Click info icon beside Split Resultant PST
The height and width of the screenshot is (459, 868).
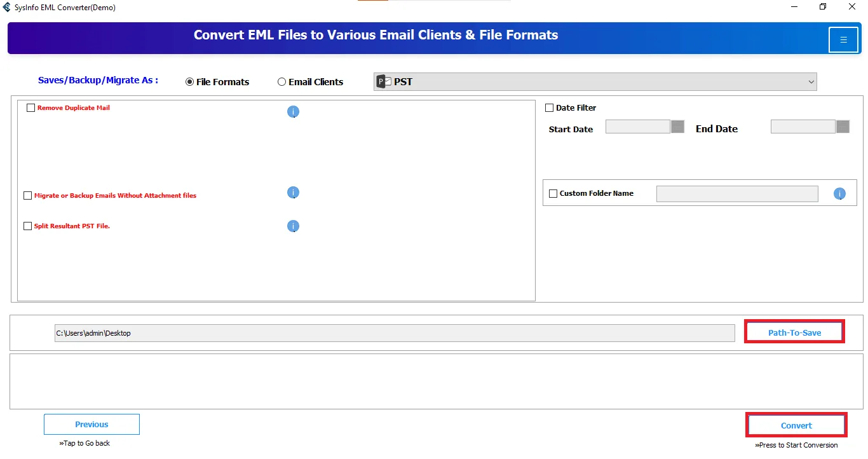(x=293, y=226)
